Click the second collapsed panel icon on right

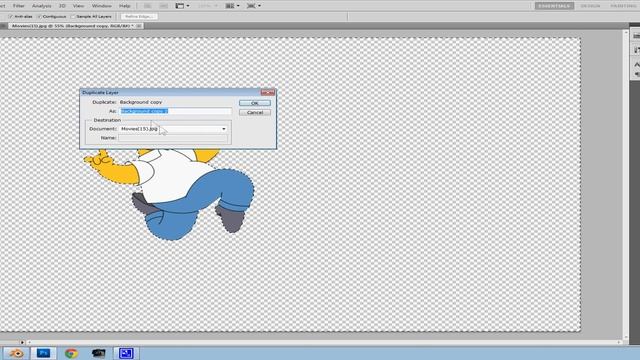(636, 50)
